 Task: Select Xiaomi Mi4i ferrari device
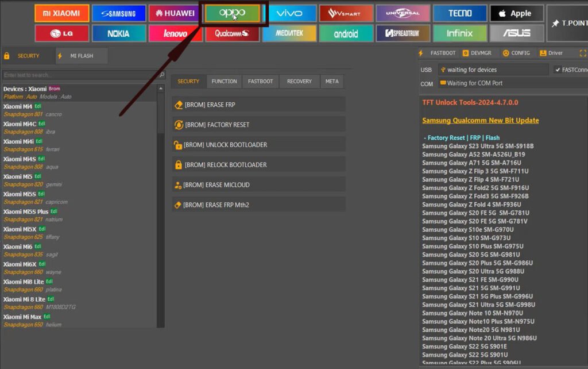click(79, 145)
